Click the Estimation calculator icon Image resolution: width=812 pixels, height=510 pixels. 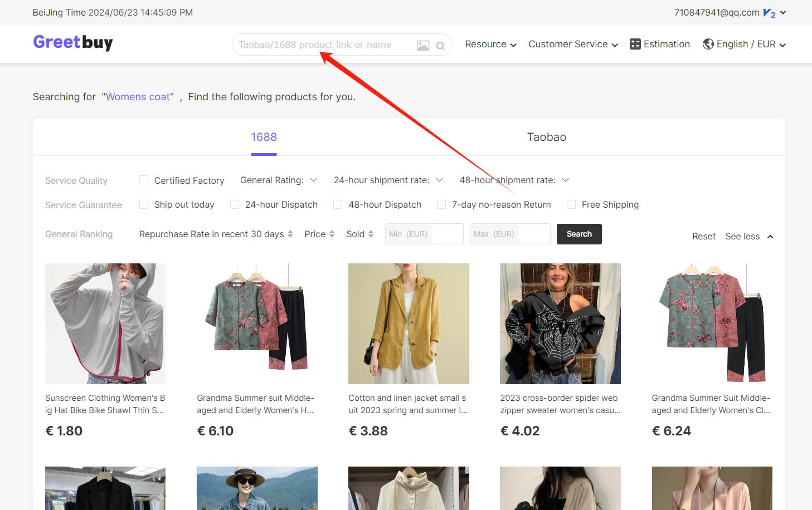pos(635,44)
